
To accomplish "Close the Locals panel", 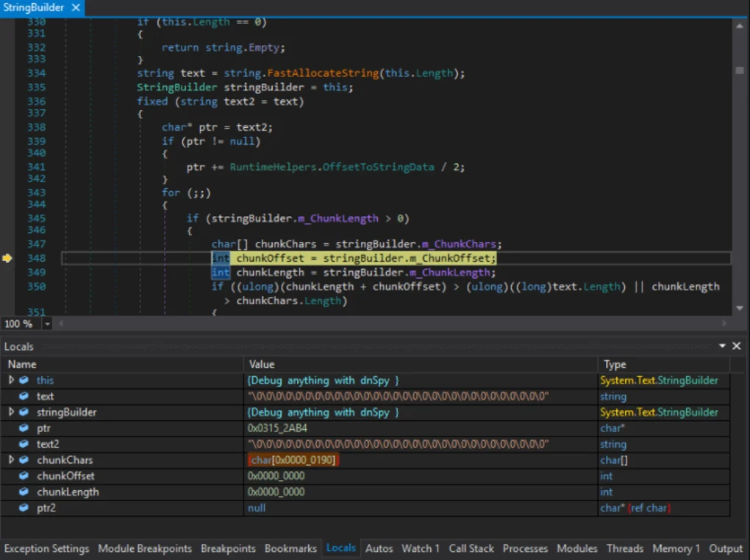I will pyautogui.click(x=737, y=346).
